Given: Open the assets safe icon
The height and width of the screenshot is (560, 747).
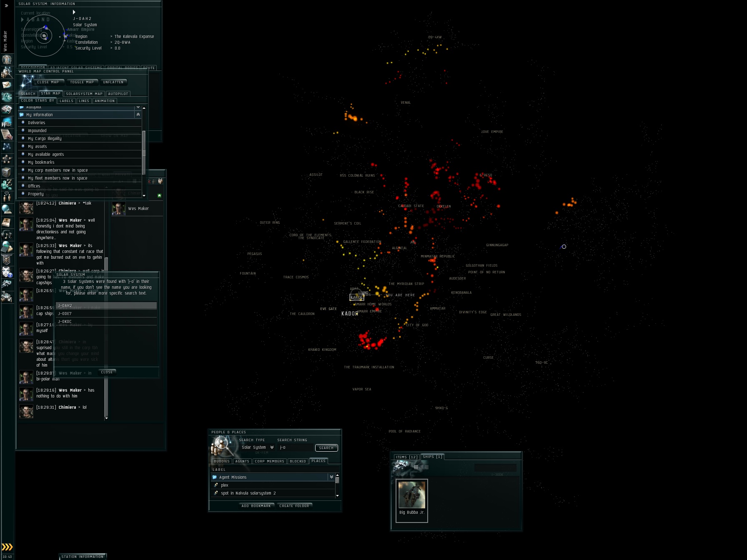Looking at the screenshot, I should click(7, 172).
